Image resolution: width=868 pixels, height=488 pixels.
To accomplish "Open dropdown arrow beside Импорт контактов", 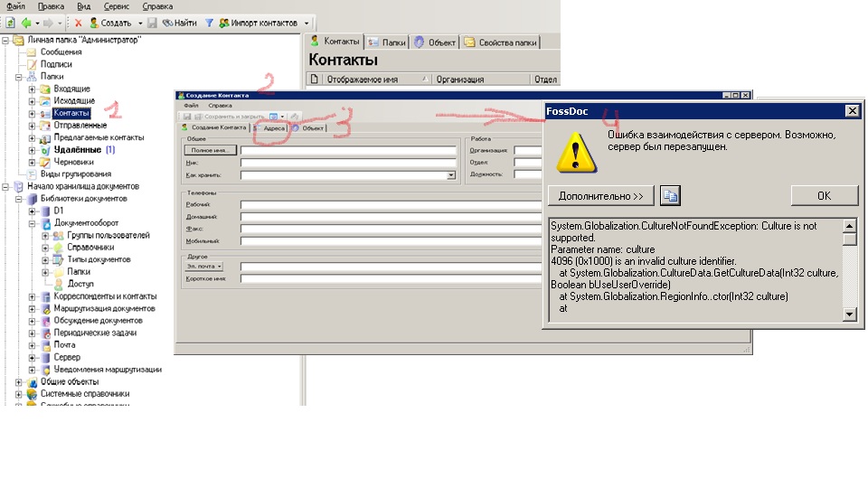I will (x=307, y=23).
